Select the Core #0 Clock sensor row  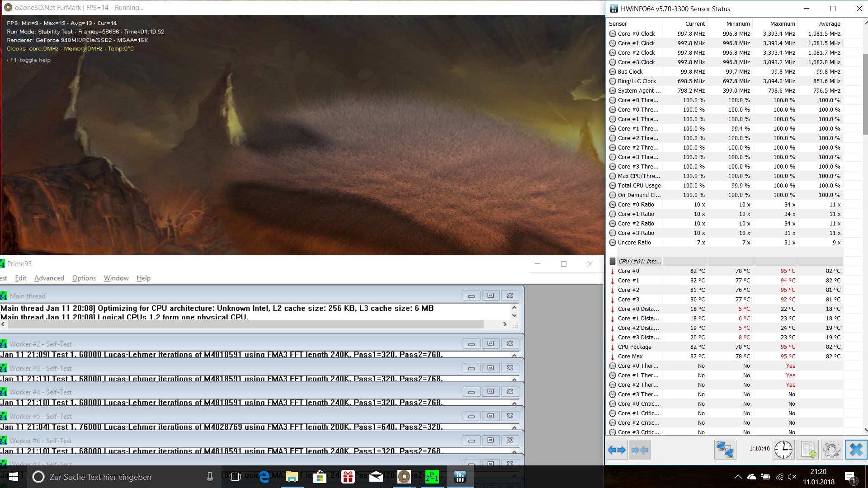636,33
